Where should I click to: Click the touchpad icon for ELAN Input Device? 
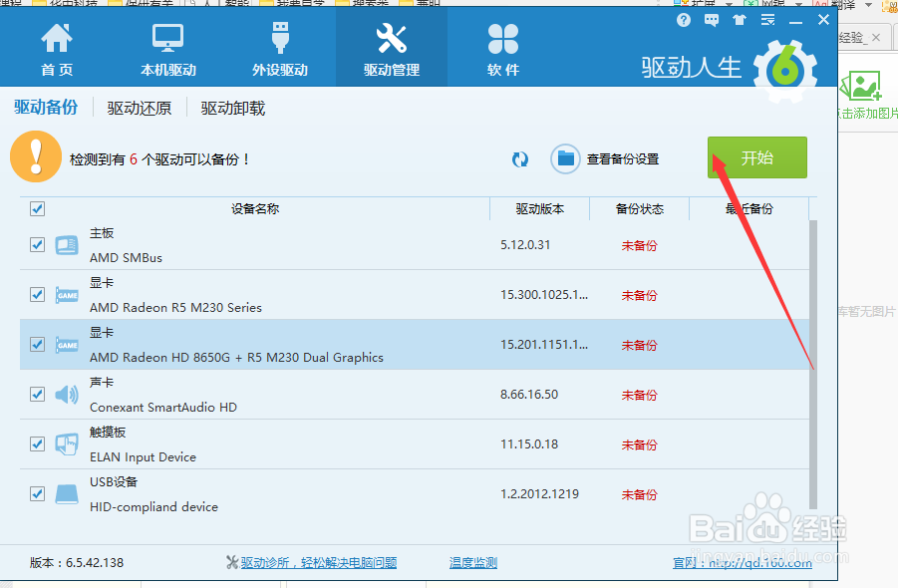[67, 444]
